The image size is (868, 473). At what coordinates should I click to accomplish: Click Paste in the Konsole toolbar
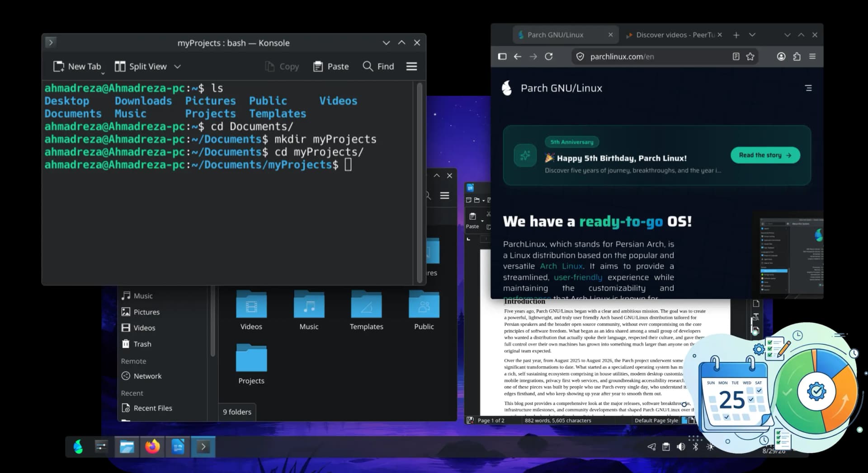(x=331, y=66)
